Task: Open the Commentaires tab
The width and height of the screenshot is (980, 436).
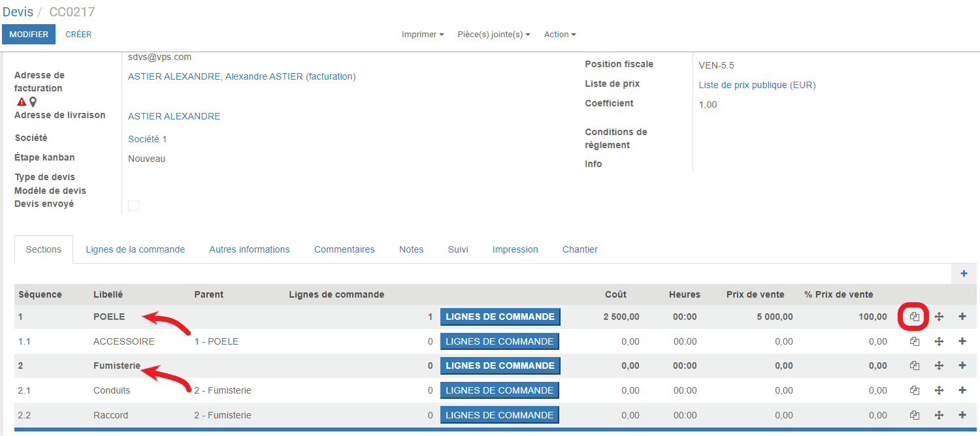Action: [x=344, y=249]
